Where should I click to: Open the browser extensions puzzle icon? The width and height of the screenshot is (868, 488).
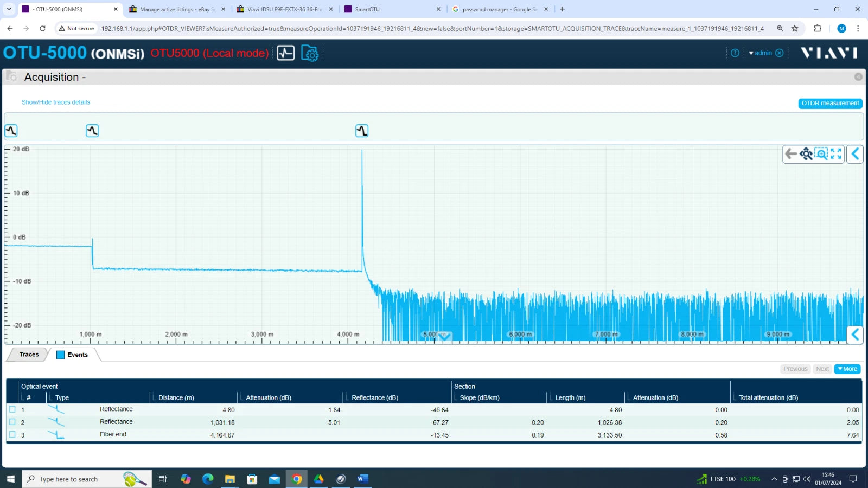pos(818,28)
